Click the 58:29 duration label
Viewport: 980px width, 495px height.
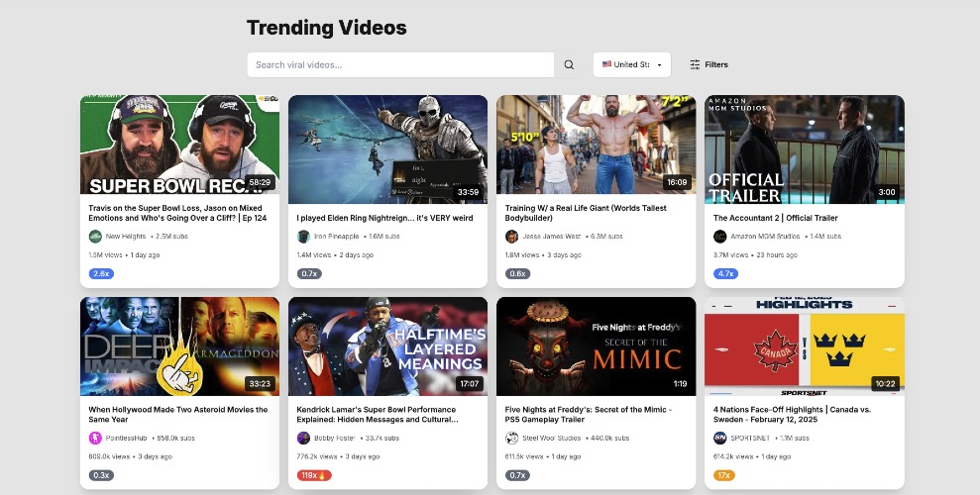pyautogui.click(x=260, y=182)
